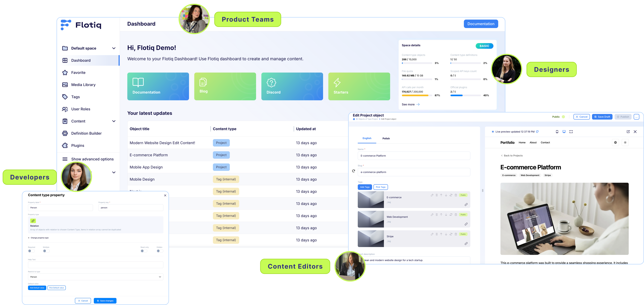Screen dimensions: 644x305
Task: Click drag handle on Stripe tag
Action: coord(437,234)
